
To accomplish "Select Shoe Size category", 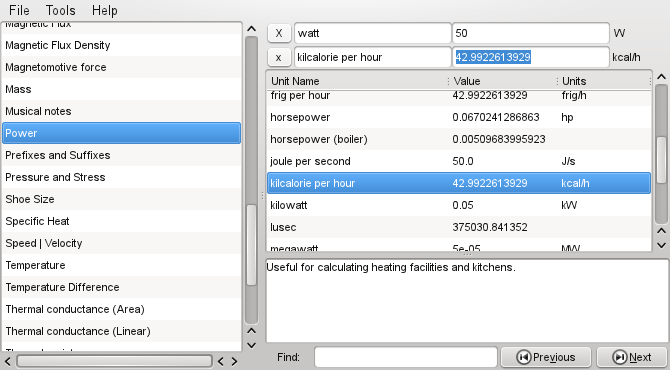I will pyautogui.click(x=122, y=199).
